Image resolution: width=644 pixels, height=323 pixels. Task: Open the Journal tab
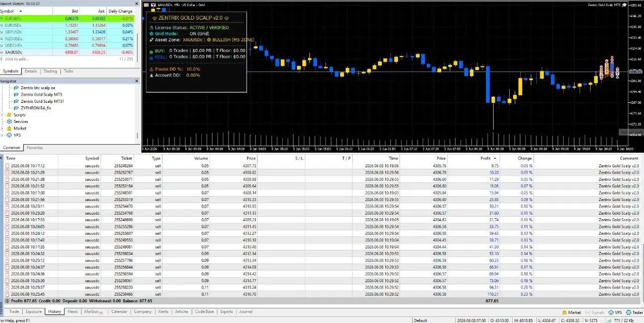click(246, 311)
